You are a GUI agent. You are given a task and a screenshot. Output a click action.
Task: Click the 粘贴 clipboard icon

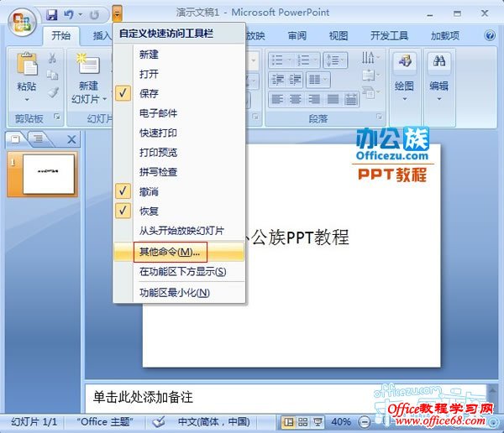click(27, 63)
